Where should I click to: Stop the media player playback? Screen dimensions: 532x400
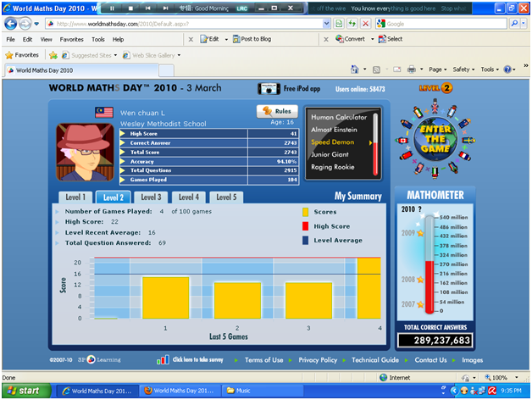pos(130,8)
